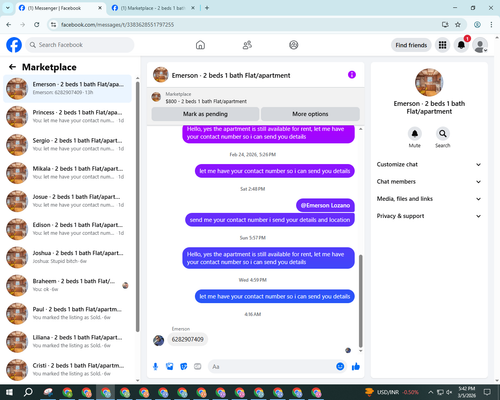Click the taskbar volume icon
The image size is (500, 400).
[x=449, y=392]
